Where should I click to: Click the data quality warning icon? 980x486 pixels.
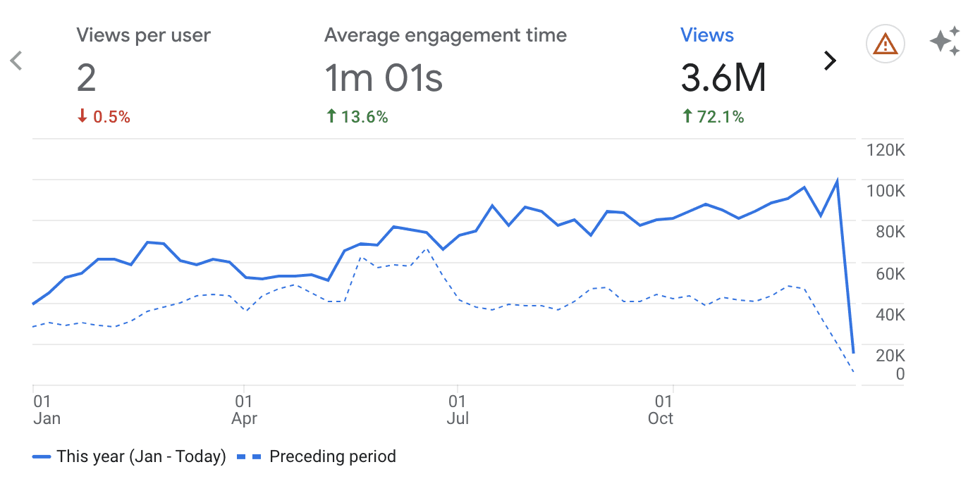(886, 44)
